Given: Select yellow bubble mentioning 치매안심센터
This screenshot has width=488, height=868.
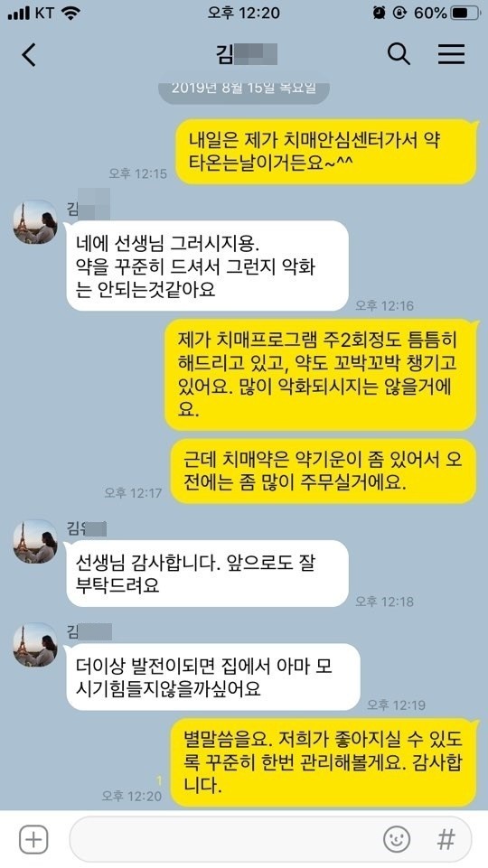Looking at the screenshot, I should pos(326,151).
